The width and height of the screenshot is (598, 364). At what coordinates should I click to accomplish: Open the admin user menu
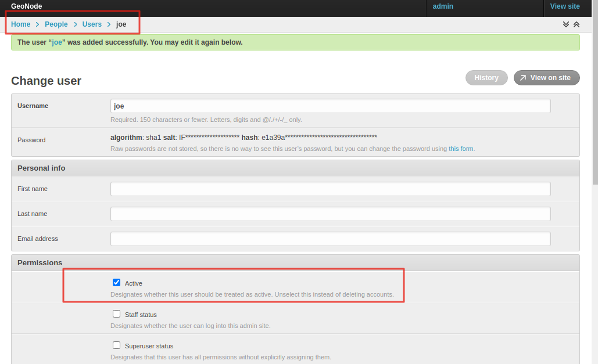(x=443, y=6)
